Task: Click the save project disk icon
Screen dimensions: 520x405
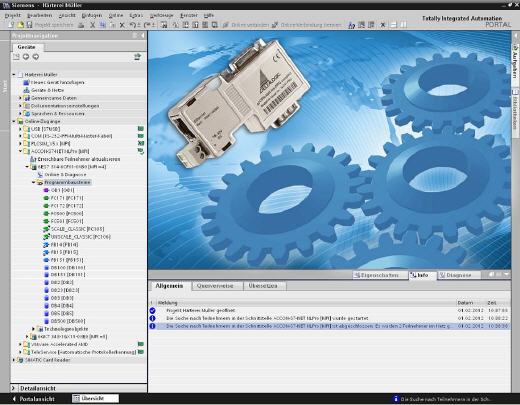Action: point(29,25)
